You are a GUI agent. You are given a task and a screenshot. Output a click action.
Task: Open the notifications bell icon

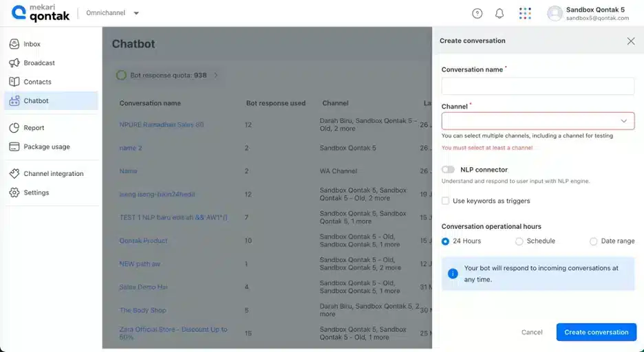tap(499, 14)
